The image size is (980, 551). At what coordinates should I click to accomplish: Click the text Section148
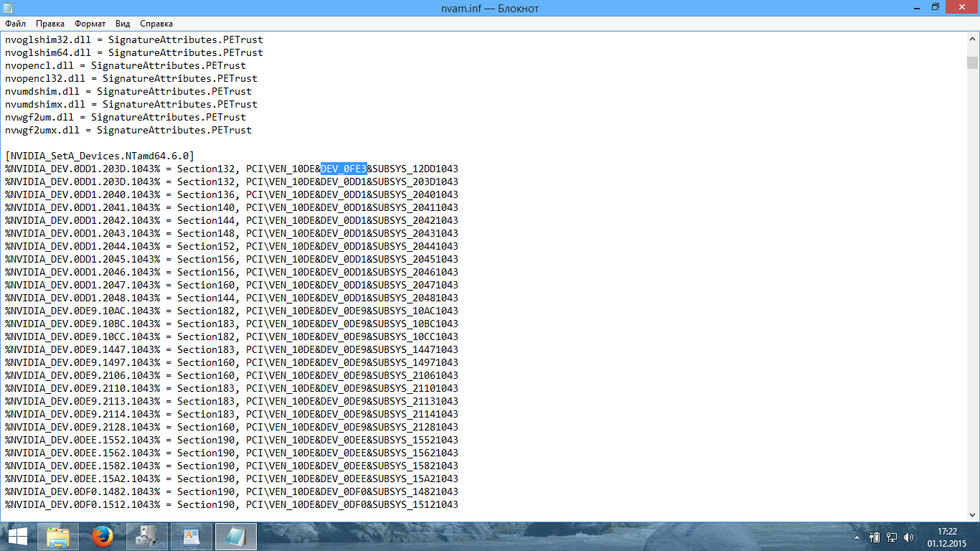coord(206,233)
